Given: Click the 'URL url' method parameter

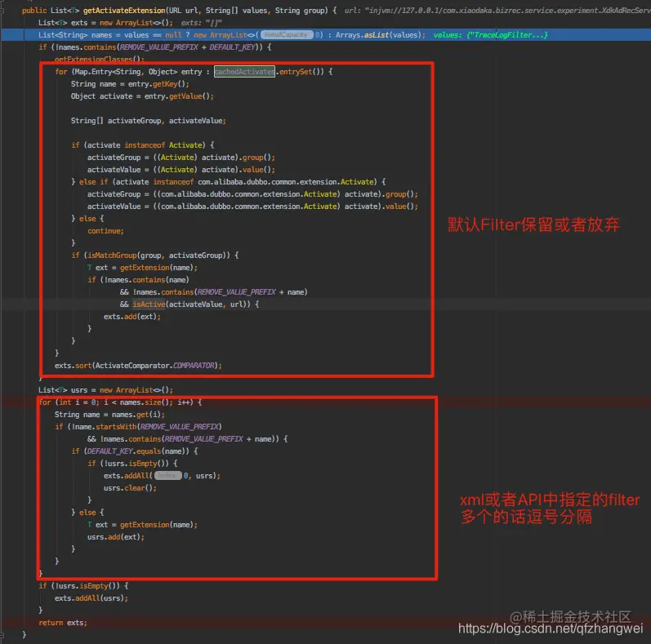Looking at the screenshot, I should tap(183, 11).
